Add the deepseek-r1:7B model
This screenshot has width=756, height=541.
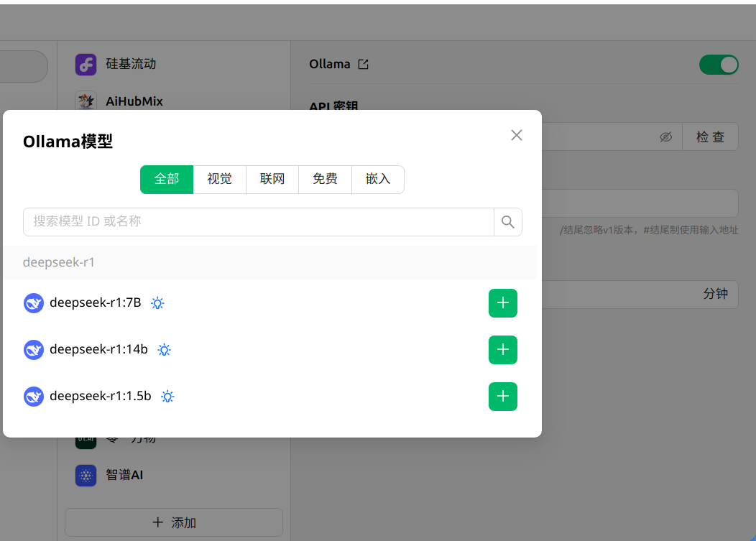[x=503, y=303]
